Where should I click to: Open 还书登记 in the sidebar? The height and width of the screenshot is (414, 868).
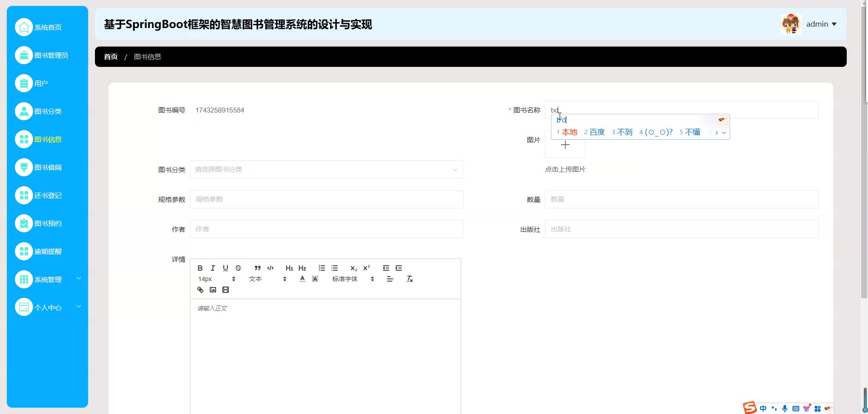[47, 195]
